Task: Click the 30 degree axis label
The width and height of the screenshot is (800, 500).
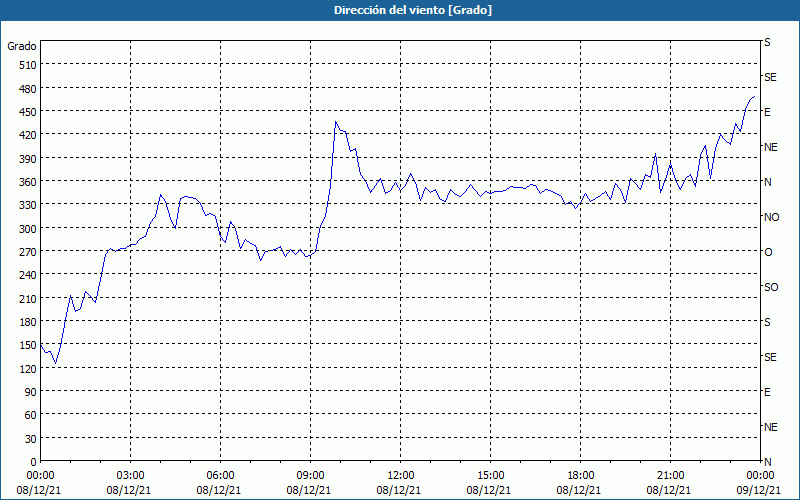Action: (31, 439)
